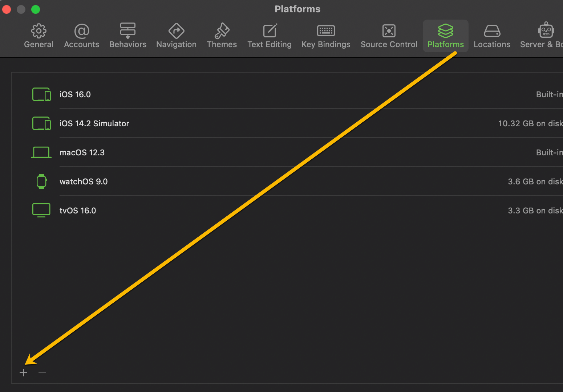Click the watchOS 9.0 disk size label
Image resolution: width=563 pixels, height=392 pixels.
[x=535, y=181]
